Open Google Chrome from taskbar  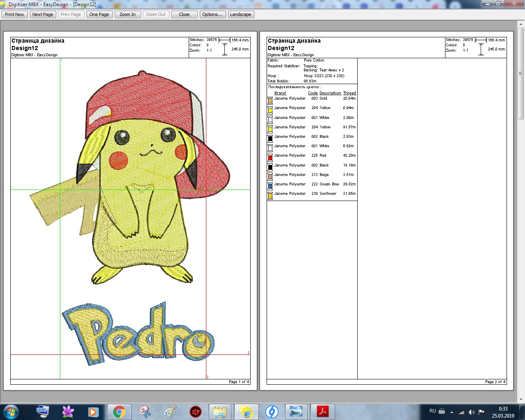(119, 411)
